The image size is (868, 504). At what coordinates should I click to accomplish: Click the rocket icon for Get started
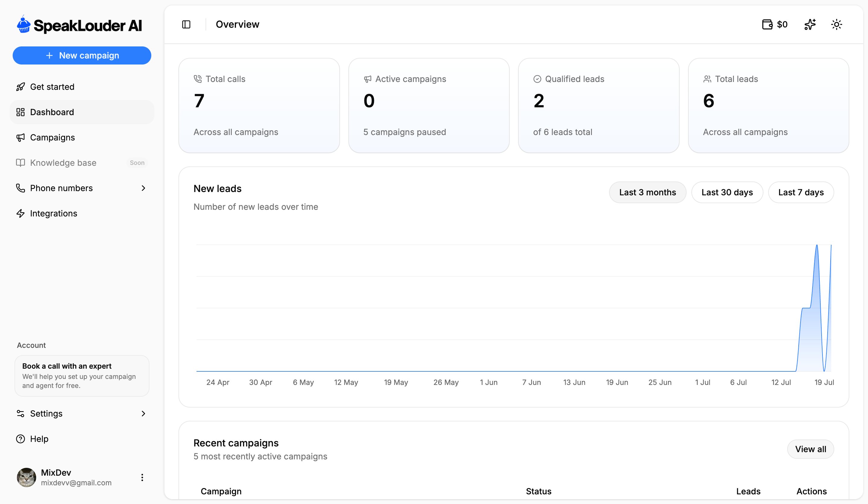click(x=21, y=87)
